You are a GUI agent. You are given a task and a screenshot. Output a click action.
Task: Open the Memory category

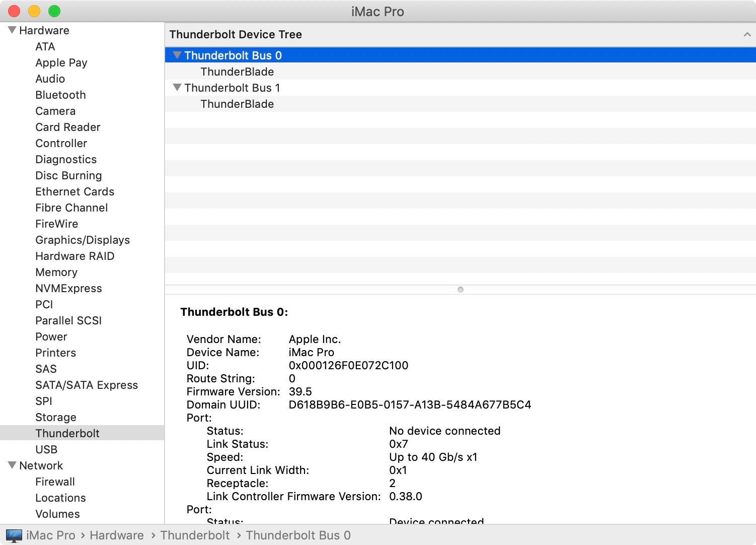56,272
